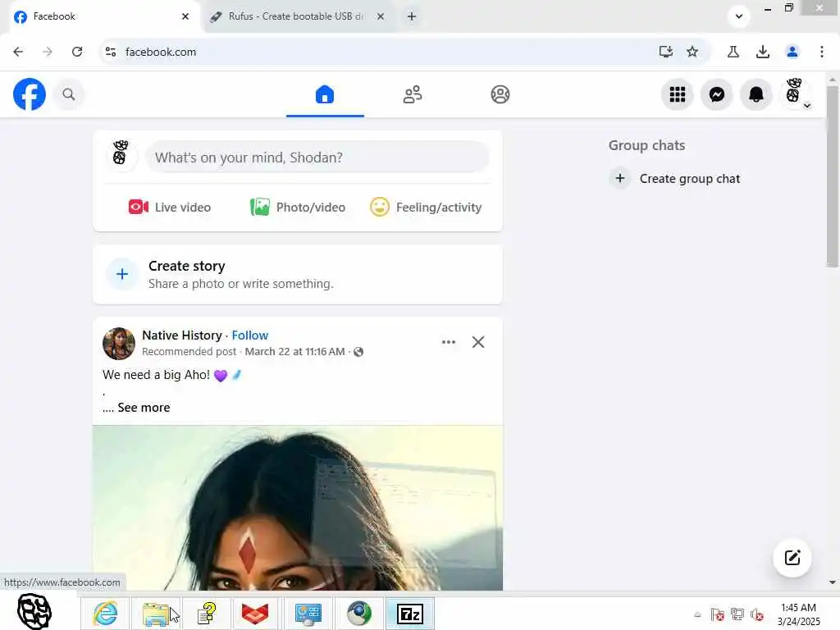The width and height of the screenshot is (840, 630).
Task: Click Create group chat
Action: tap(689, 178)
